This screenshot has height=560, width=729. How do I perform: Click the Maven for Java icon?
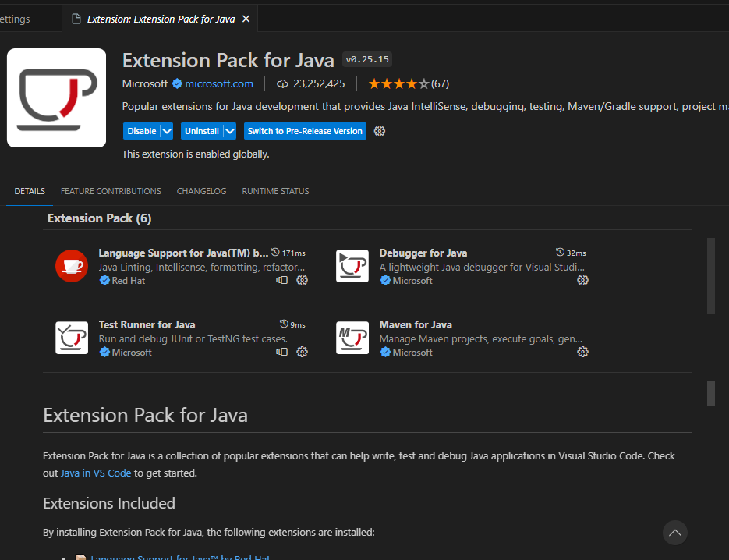tap(352, 338)
